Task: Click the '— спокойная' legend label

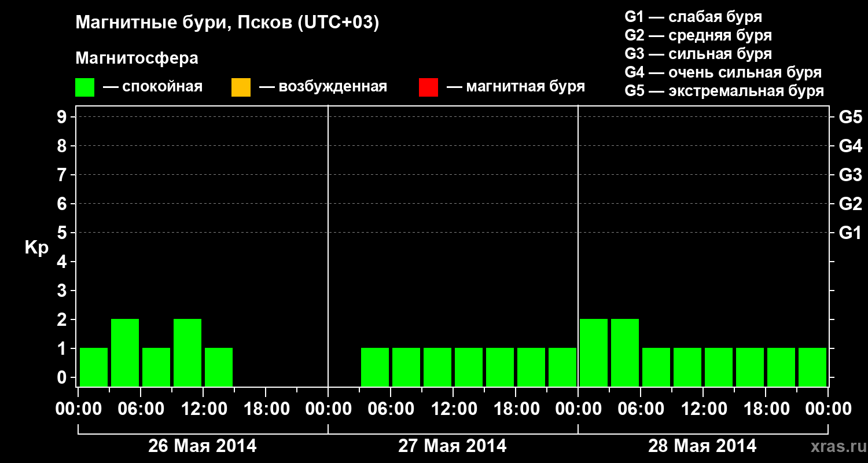Action: point(153,87)
